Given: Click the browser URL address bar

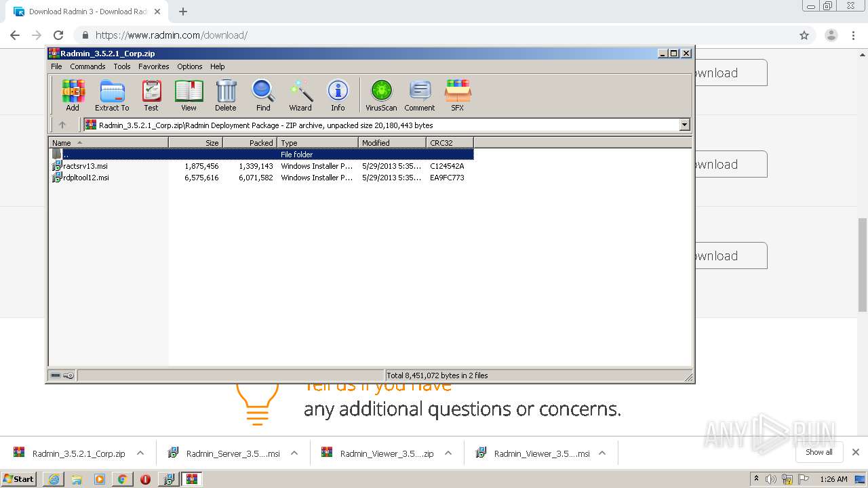Looking at the screenshot, I should [434, 35].
